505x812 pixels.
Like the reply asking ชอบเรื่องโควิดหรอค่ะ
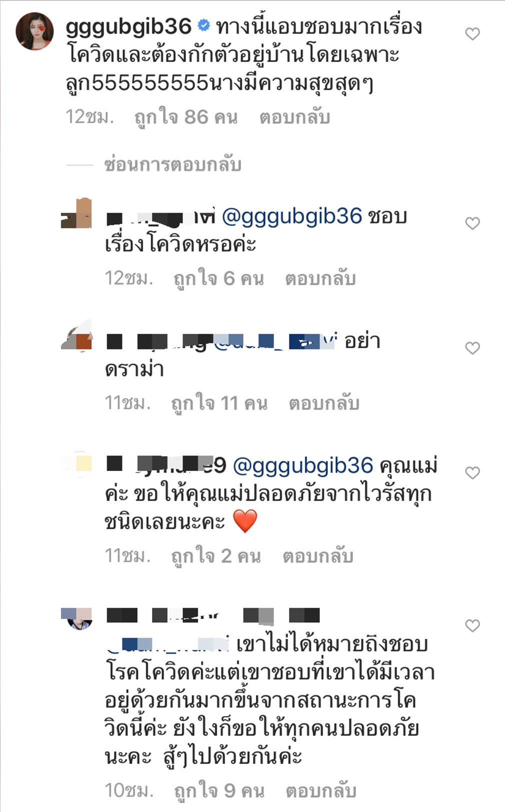(472, 223)
